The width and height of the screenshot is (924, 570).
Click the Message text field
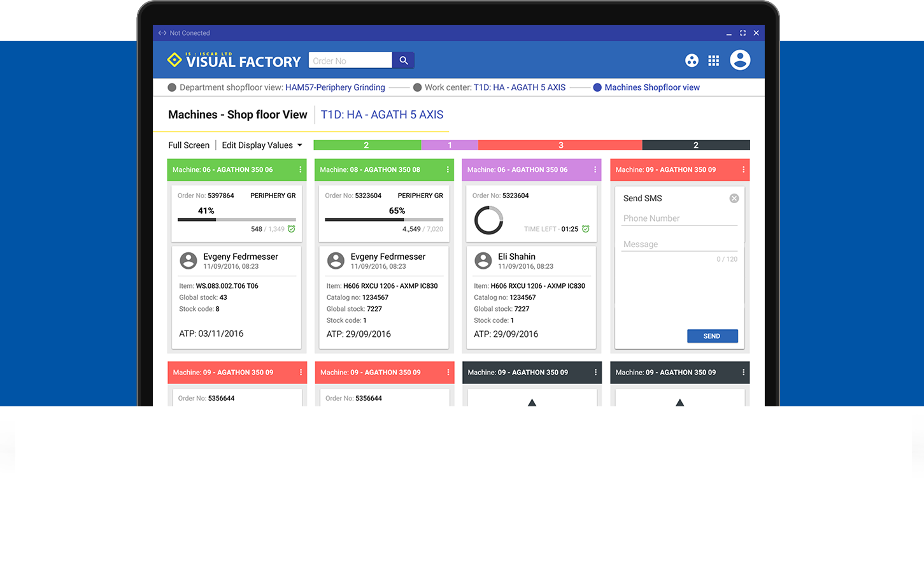tap(679, 245)
